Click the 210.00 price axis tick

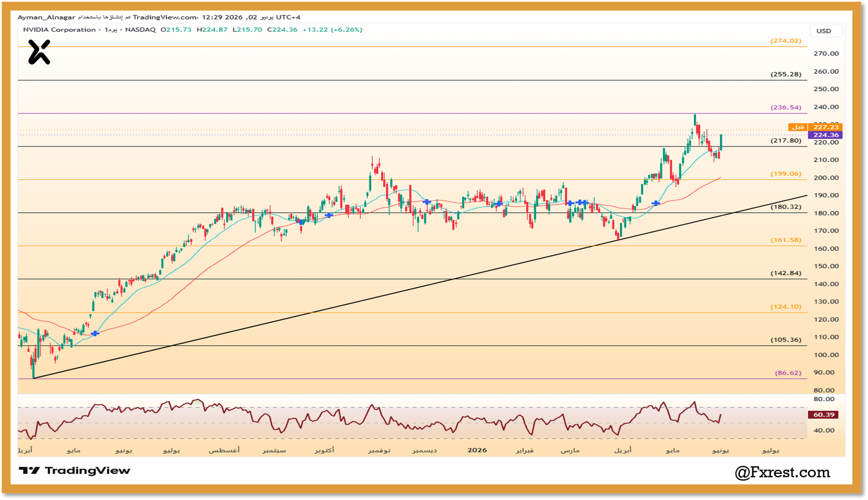[x=826, y=160]
